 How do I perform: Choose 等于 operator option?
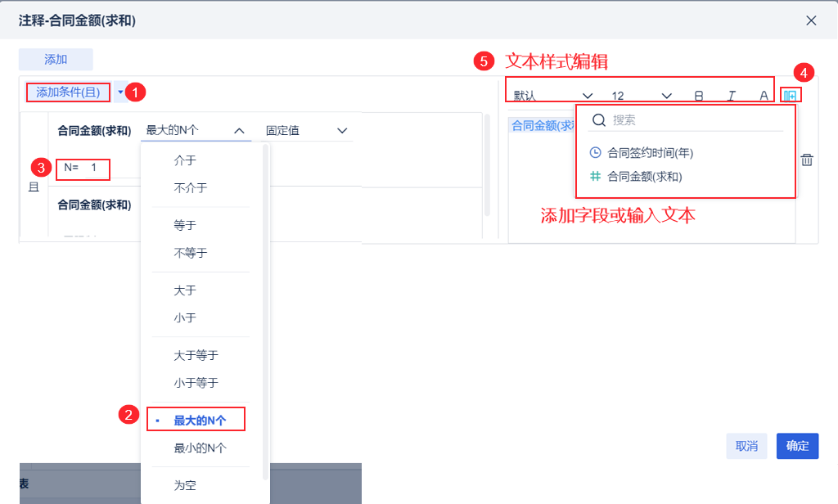click(185, 226)
